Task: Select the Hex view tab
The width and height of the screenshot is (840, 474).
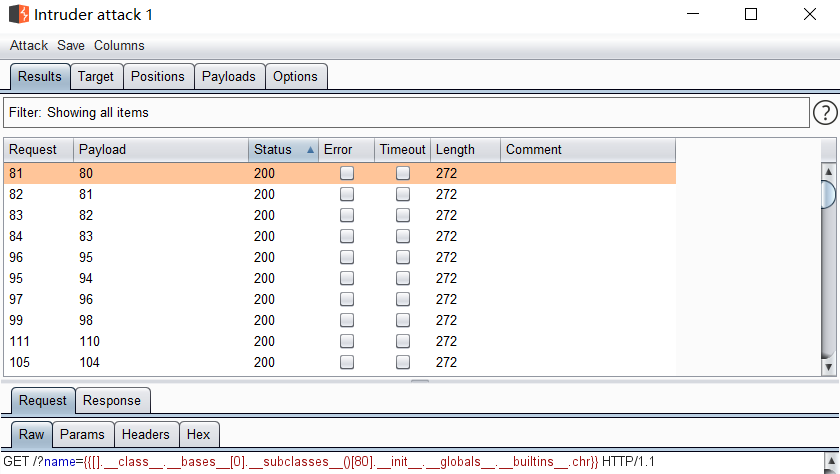Action: 198,434
